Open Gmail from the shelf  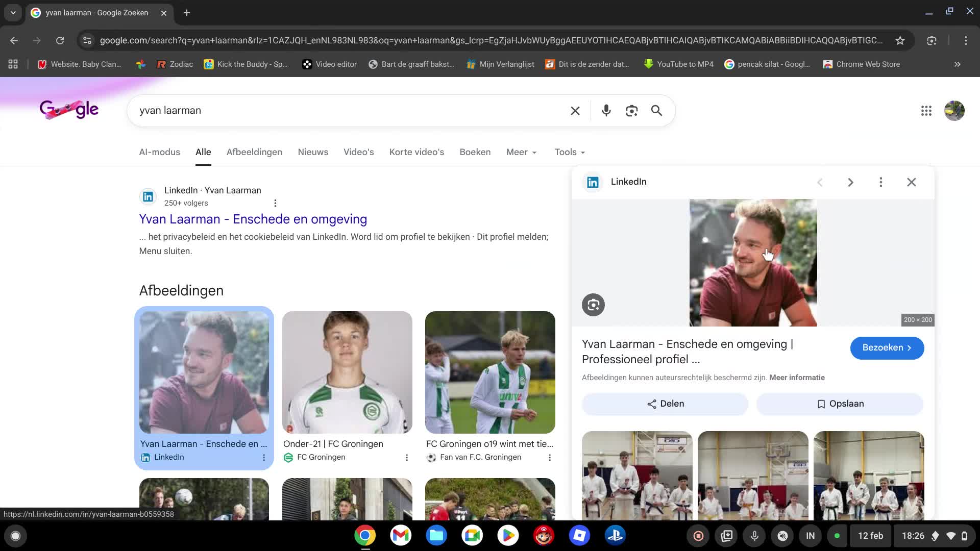401,535
